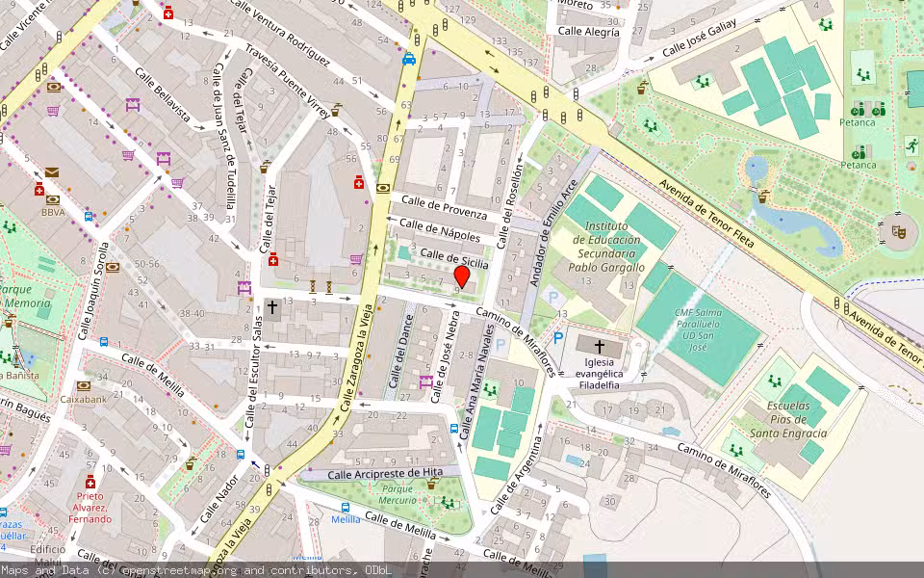Click the red location pin marker
The height and width of the screenshot is (578, 924).
[x=462, y=277]
